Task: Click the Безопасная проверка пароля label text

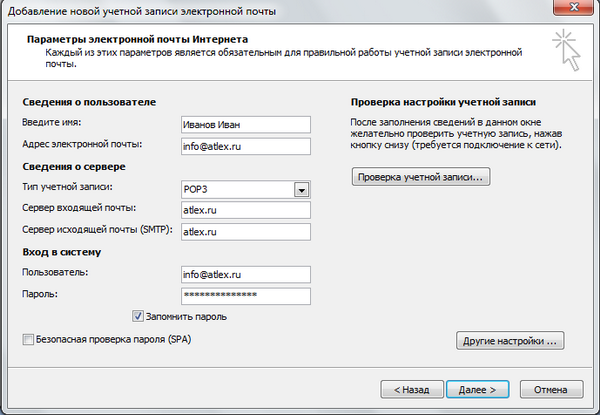Action: click(113, 339)
